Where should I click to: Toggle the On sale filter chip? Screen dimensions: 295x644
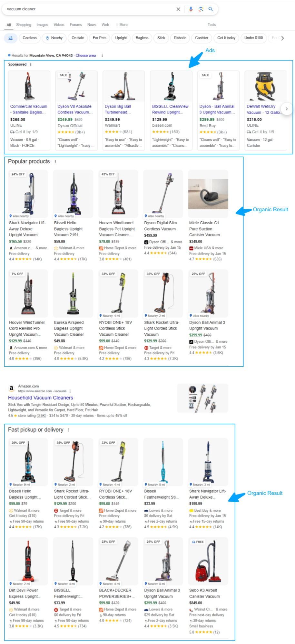click(x=78, y=38)
